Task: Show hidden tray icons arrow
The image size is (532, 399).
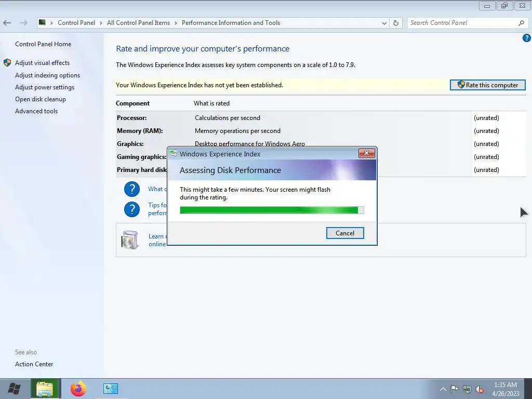Action: coord(443,389)
